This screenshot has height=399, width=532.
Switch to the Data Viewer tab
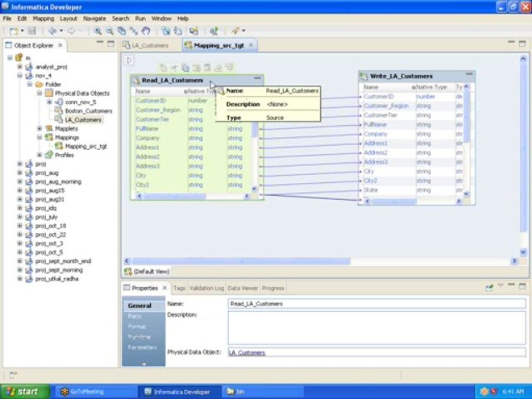243,288
